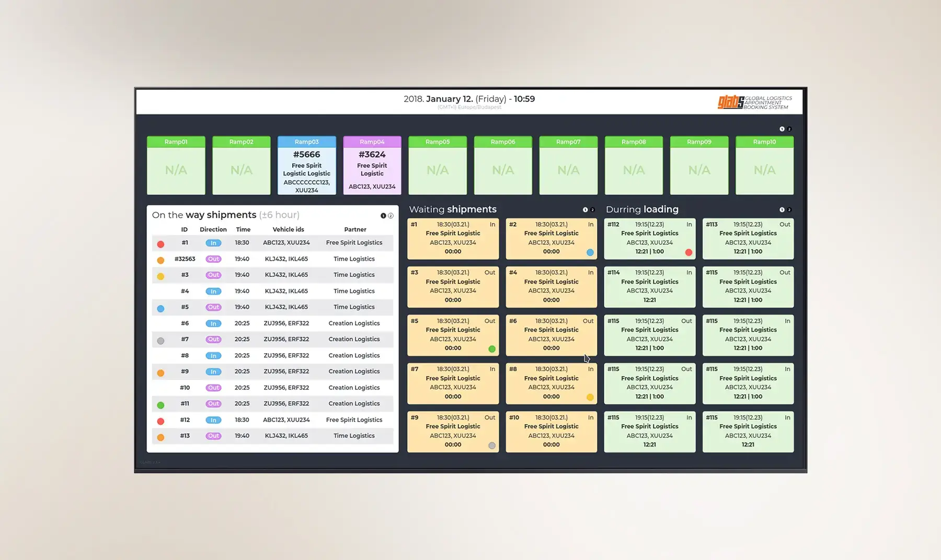The width and height of the screenshot is (941, 560).
Task: Click Time Logistics partner in row #4
Action: pyautogui.click(x=354, y=291)
